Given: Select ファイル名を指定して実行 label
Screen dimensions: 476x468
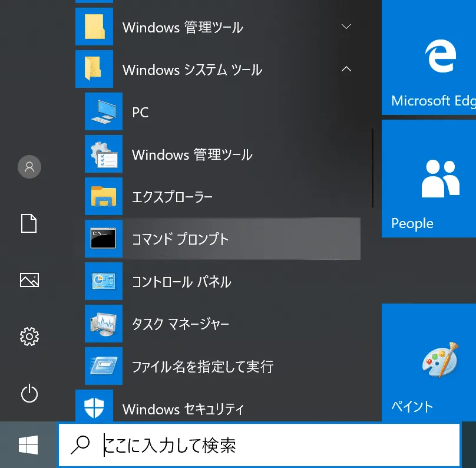Looking at the screenshot, I should pos(203,367).
